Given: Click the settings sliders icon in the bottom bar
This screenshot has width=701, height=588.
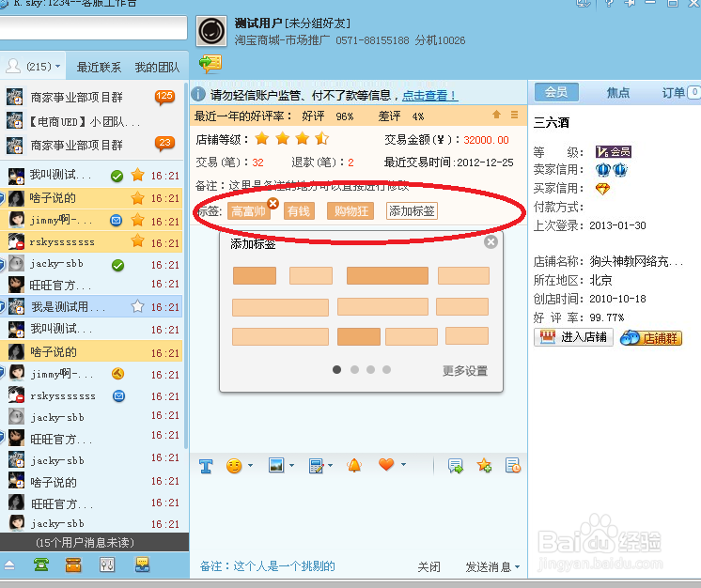Looking at the screenshot, I should [107, 565].
